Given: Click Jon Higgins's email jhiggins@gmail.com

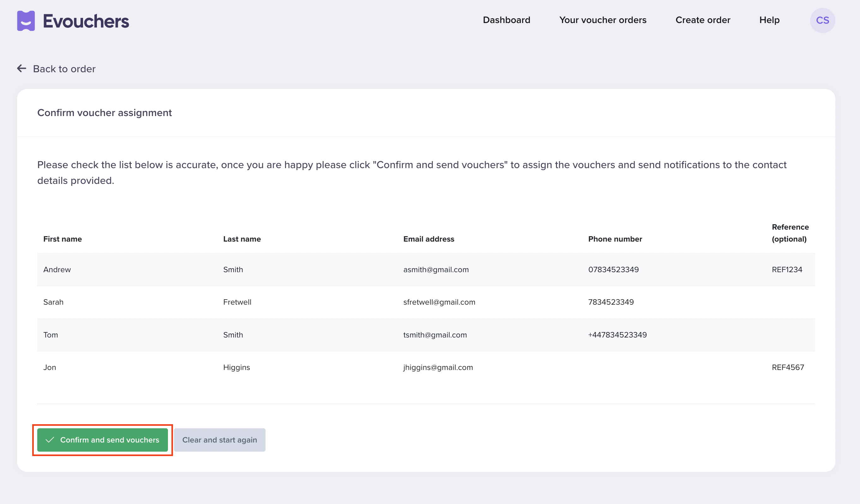Looking at the screenshot, I should (438, 367).
